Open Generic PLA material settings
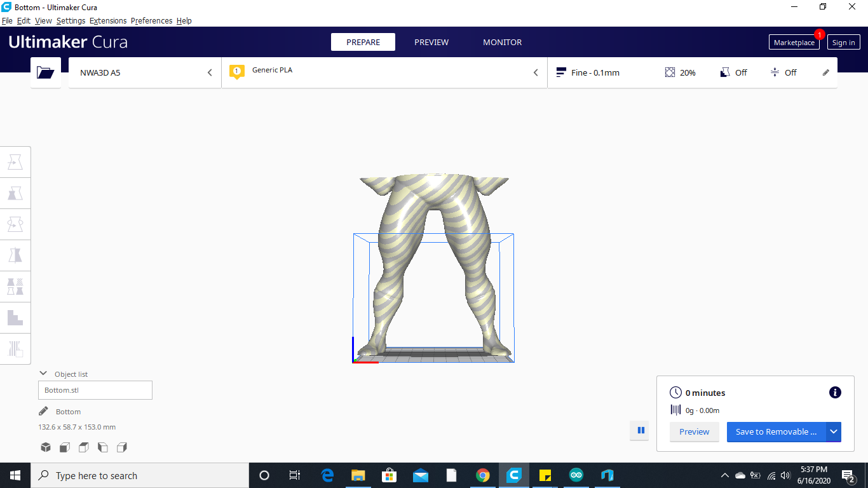 pyautogui.click(x=381, y=72)
